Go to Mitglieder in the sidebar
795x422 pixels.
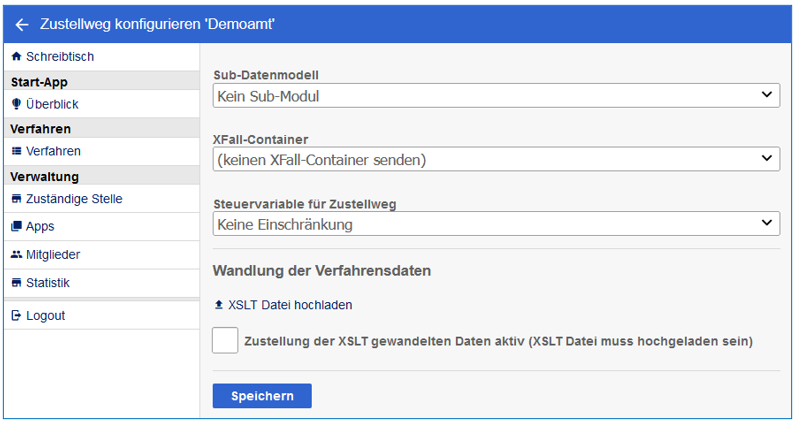[x=53, y=255]
